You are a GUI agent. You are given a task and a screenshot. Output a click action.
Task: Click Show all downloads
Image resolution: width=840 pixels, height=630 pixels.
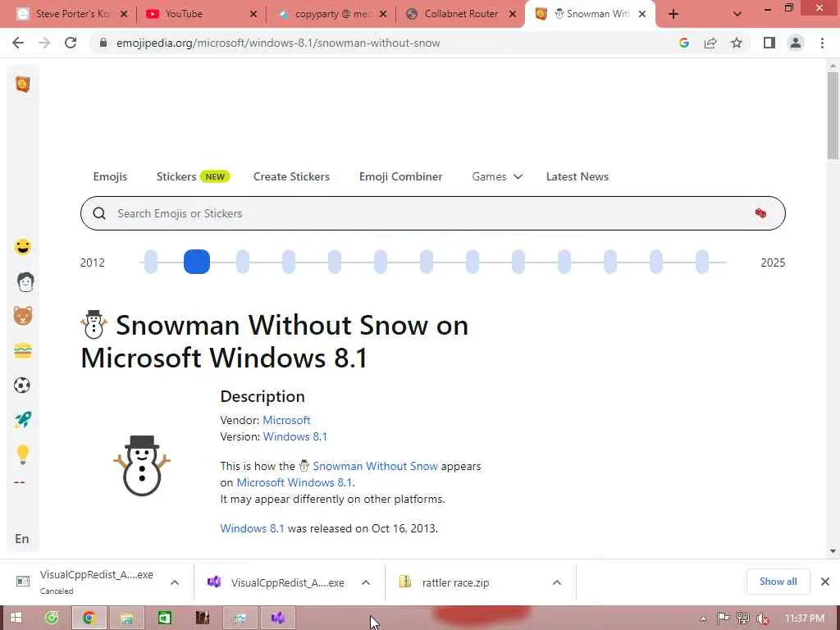778,582
